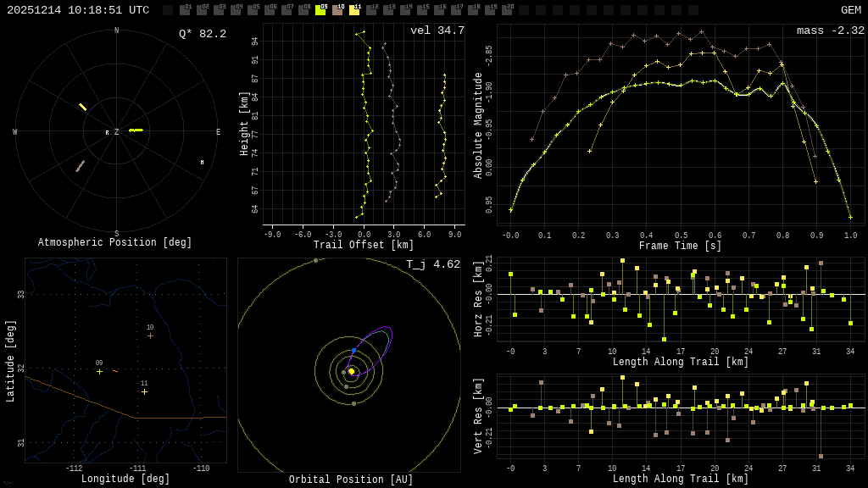Image resolution: width=868 pixels, height=488 pixels.
Task: Click the green meteor streak near zenith
Action: point(136,130)
